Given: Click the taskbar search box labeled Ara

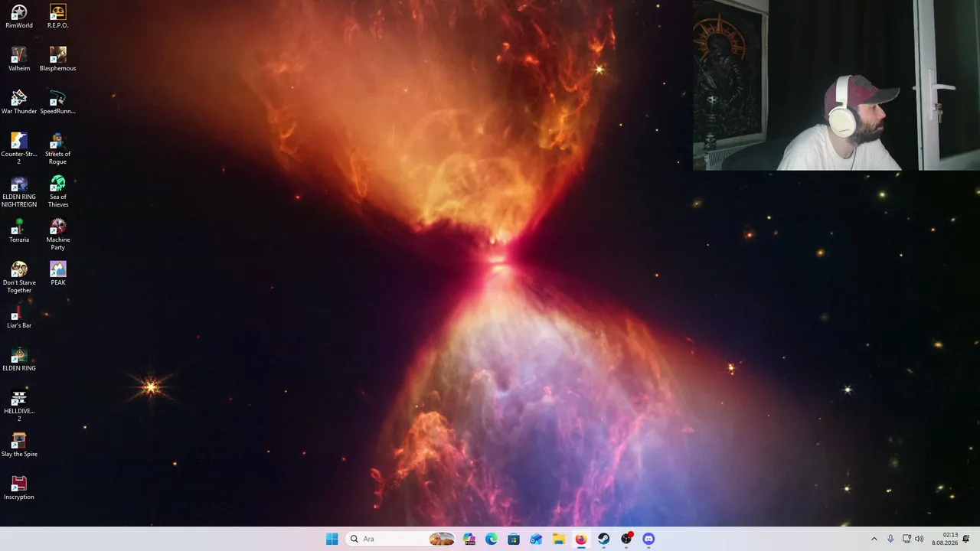Looking at the screenshot, I should point(400,539).
